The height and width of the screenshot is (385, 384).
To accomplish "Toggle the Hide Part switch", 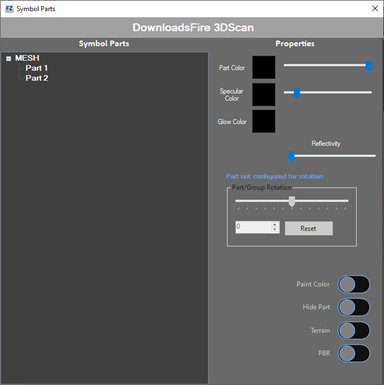I will pos(354,307).
